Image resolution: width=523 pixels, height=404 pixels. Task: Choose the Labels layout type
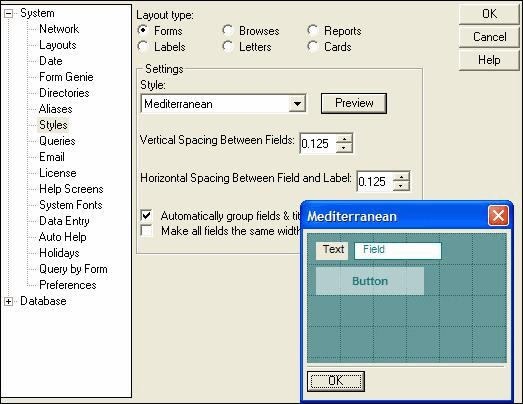click(x=143, y=46)
